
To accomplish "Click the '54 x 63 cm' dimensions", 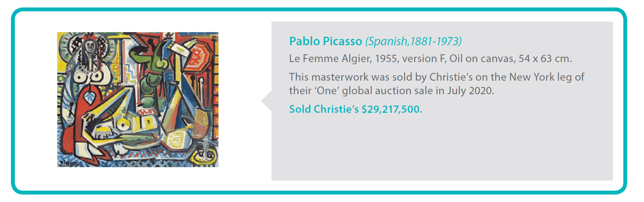I will tap(545, 59).
